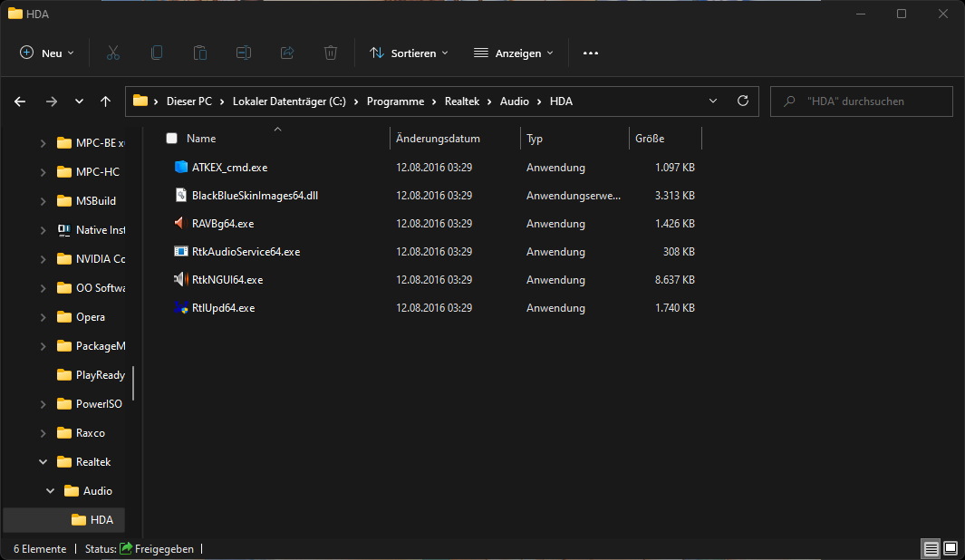Click the shared status icon in status bar
Screen dimensions: 965x560
coord(126,548)
